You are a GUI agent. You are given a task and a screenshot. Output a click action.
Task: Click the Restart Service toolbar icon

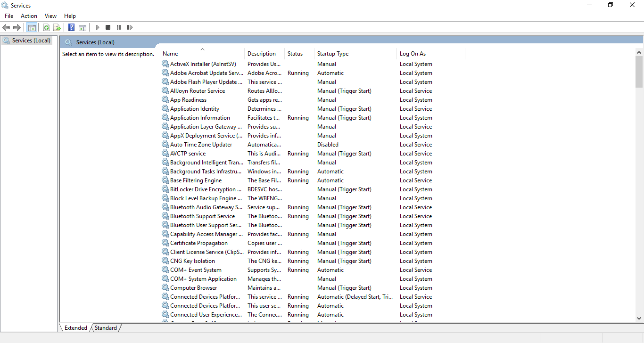click(130, 28)
